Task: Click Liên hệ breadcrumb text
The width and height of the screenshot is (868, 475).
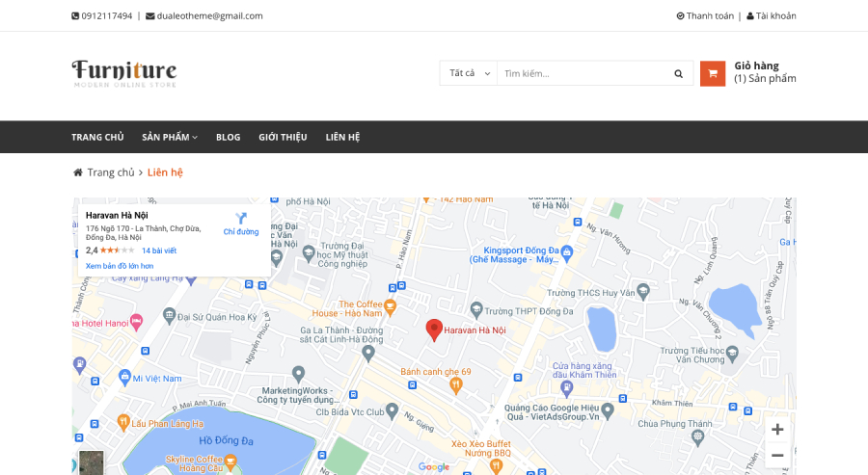Action: point(165,172)
